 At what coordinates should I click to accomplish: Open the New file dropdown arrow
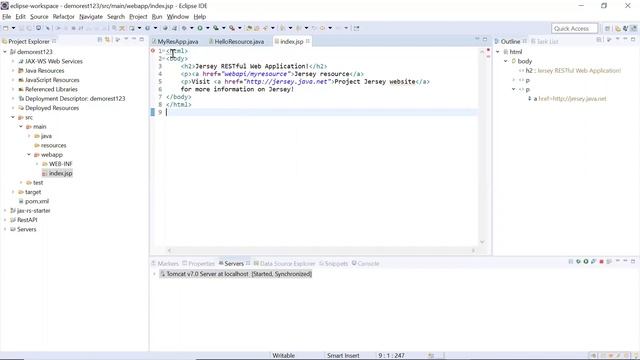pyautogui.click(x=13, y=28)
